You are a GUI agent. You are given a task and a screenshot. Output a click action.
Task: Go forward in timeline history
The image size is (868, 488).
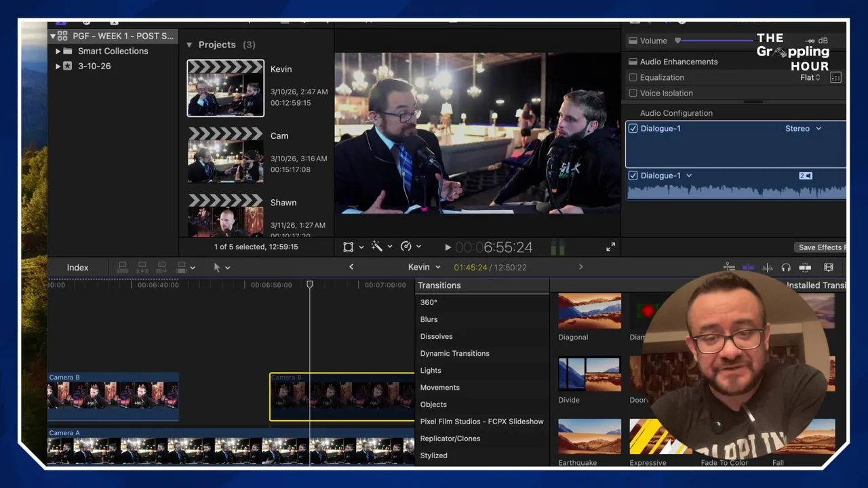(x=580, y=267)
